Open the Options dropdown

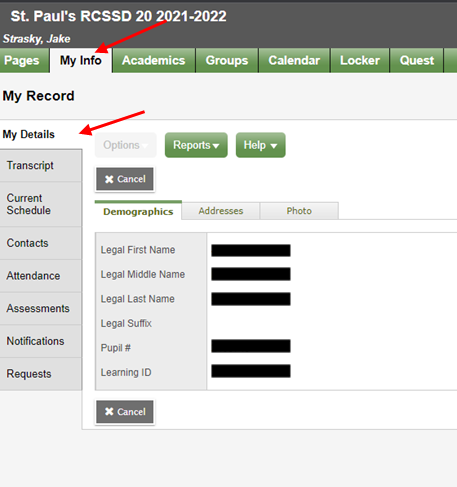tap(125, 145)
